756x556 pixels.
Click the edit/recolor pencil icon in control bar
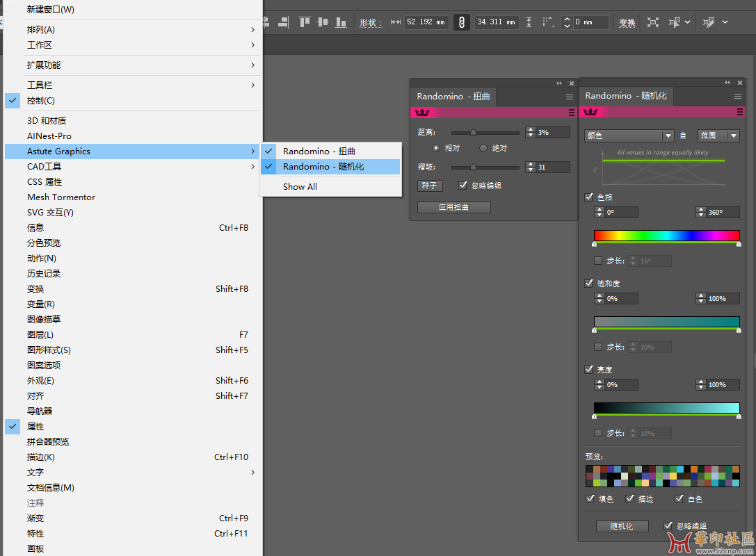(709, 22)
